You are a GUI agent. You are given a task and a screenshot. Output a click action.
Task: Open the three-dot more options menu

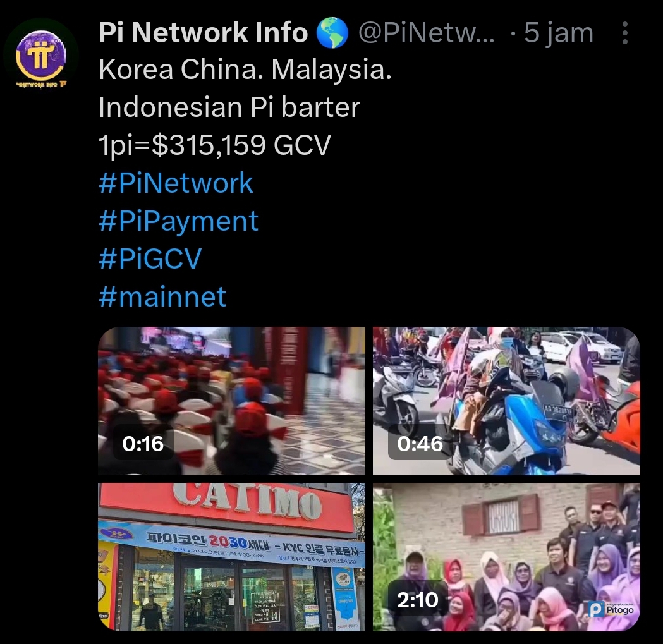click(x=624, y=33)
